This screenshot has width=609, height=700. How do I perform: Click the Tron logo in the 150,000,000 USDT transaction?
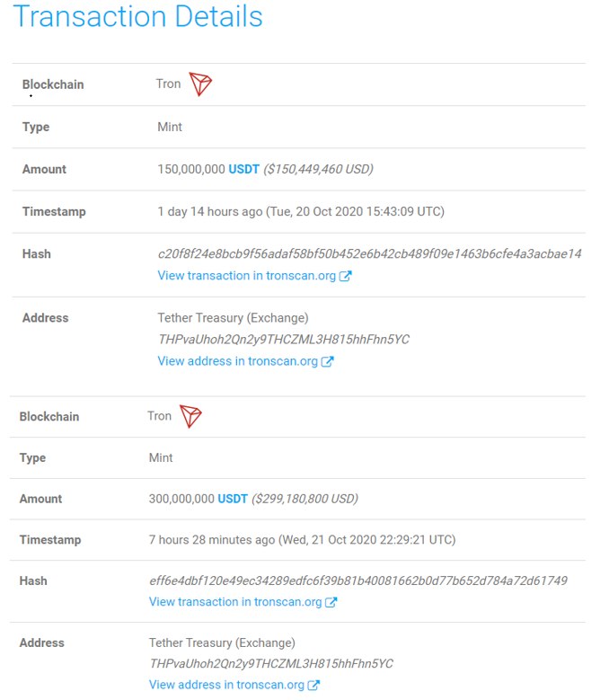pos(200,84)
